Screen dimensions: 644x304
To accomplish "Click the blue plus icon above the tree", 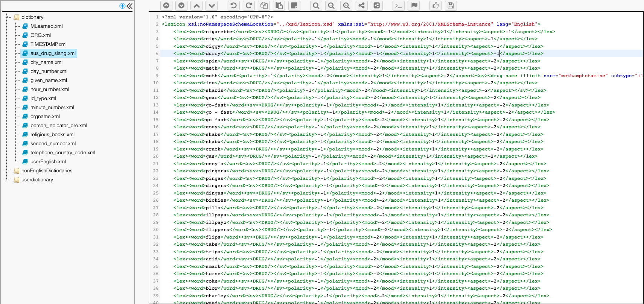I will click(x=122, y=6).
